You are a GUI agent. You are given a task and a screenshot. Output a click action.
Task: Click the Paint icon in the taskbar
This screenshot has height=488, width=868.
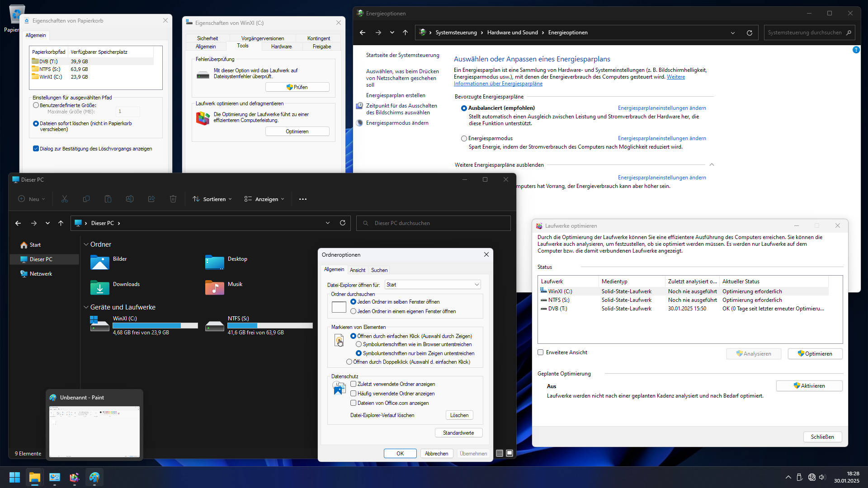pyautogui.click(x=94, y=477)
